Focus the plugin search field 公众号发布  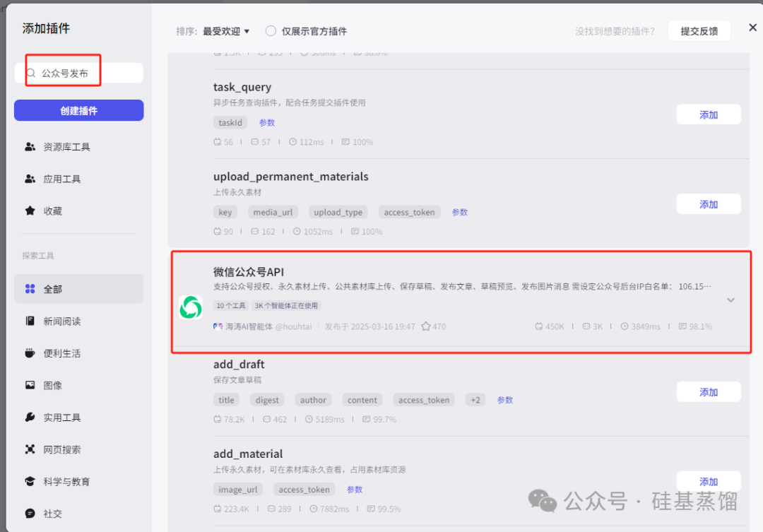79,73
